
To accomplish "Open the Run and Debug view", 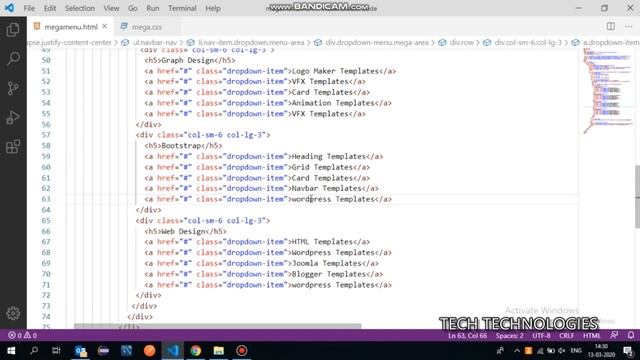I will point(13,118).
